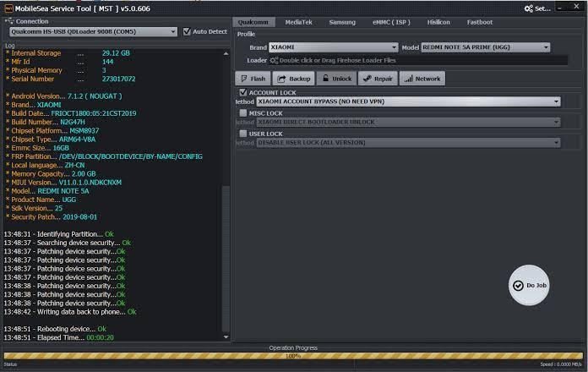588x372 pixels.
Task: Click the arrow icon on Backup
Action: [281, 79]
